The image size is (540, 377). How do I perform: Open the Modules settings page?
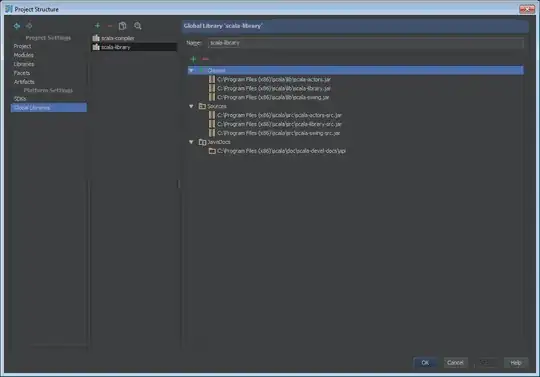(x=24, y=55)
